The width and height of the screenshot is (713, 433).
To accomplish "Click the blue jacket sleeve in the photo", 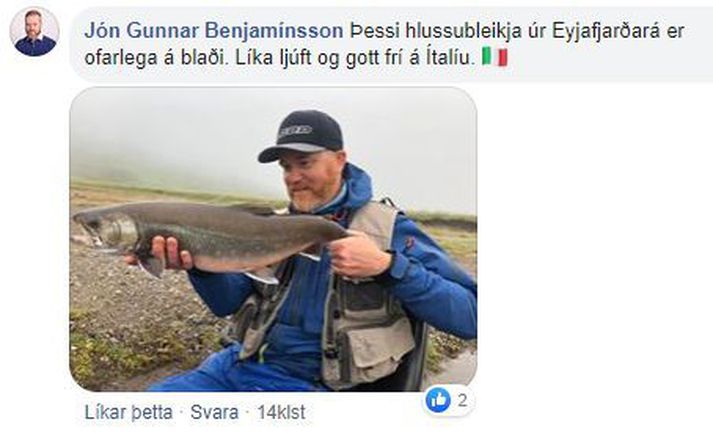I will (437, 282).
